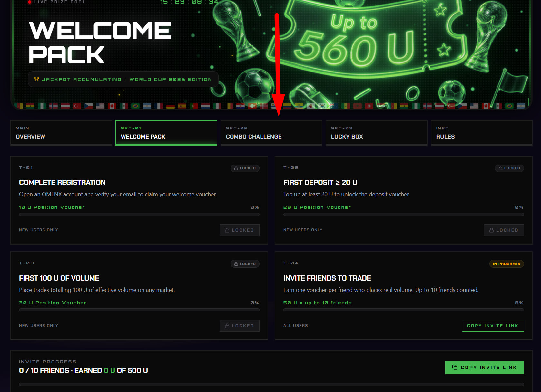The height and width of the screenshot is (392, 541).
Task: Click New Users Only under Complete Registration
Action: tap(39, 230)
